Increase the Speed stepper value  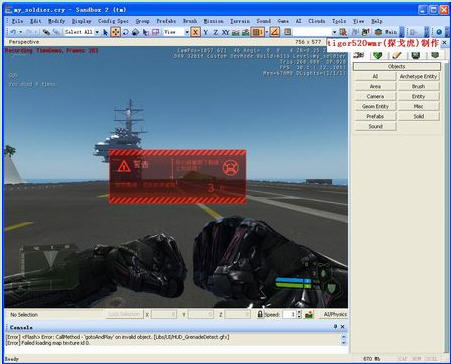click(299, 312)
